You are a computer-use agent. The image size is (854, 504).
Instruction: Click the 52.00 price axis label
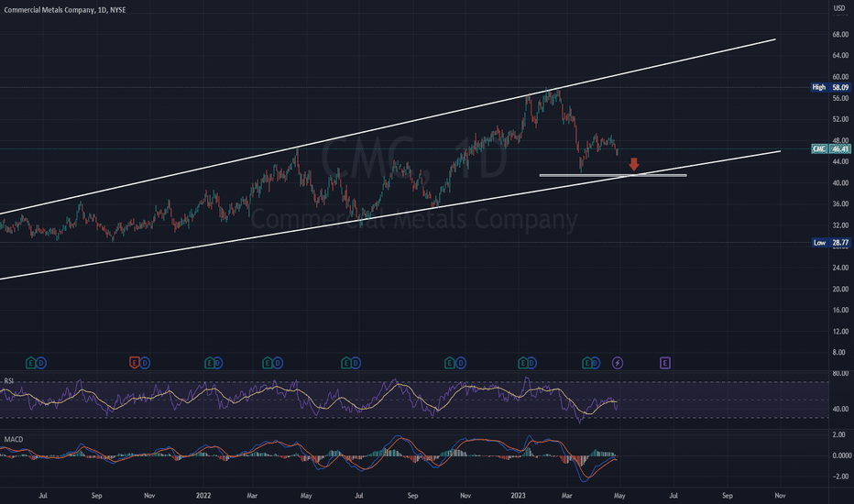point(840,119)
